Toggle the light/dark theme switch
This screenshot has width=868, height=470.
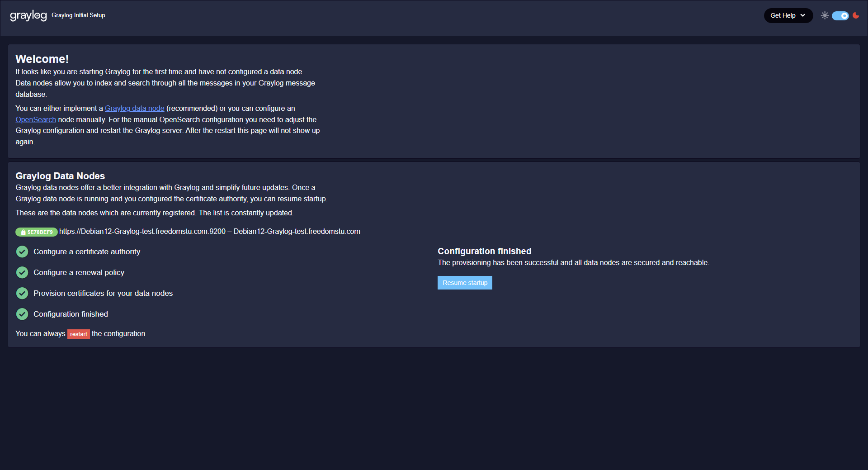[840, 16]
